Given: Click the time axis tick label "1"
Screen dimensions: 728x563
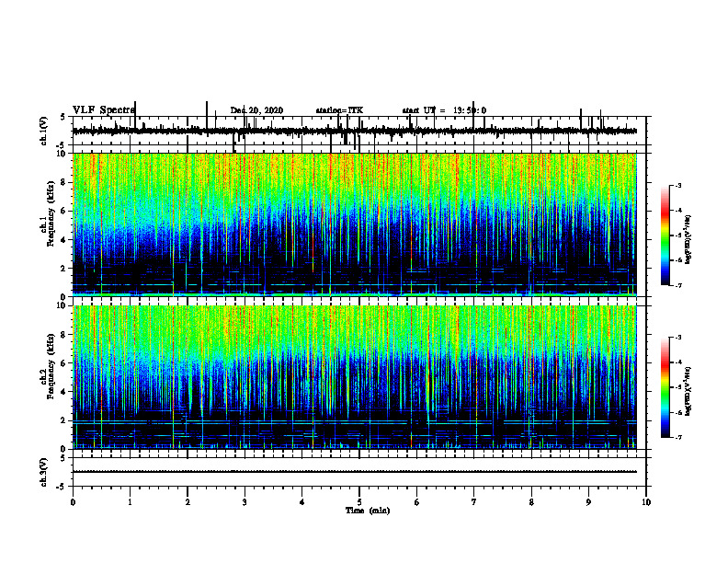Looking at the screenshot, I should pos(130,502).
